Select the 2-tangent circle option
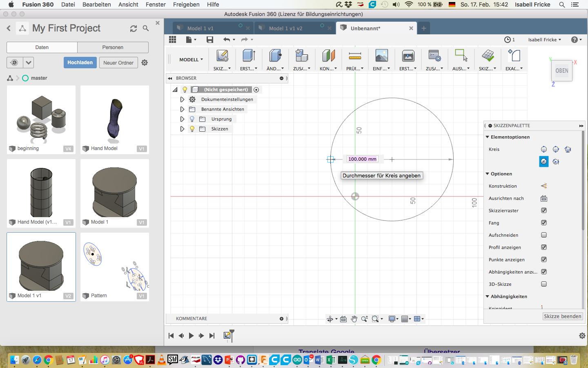Viewport: 588px width, 368px height. 544,162
